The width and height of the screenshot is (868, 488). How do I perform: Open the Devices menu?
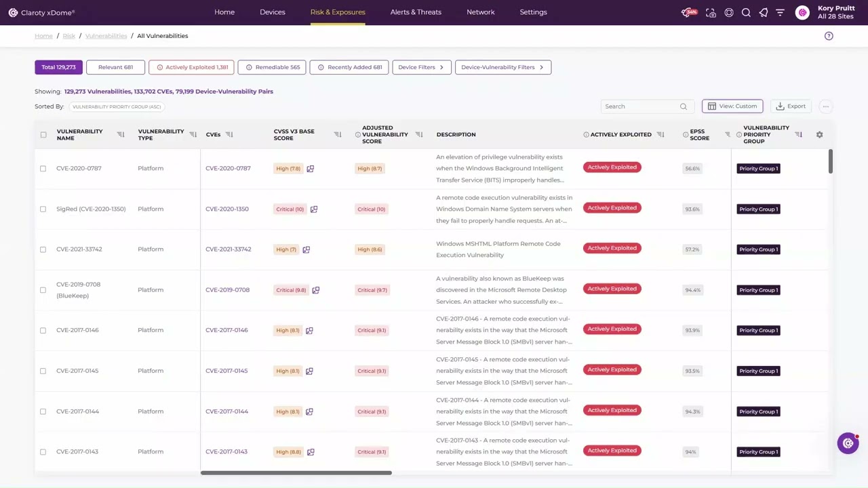pyautogui.click(x=273, y=12)
